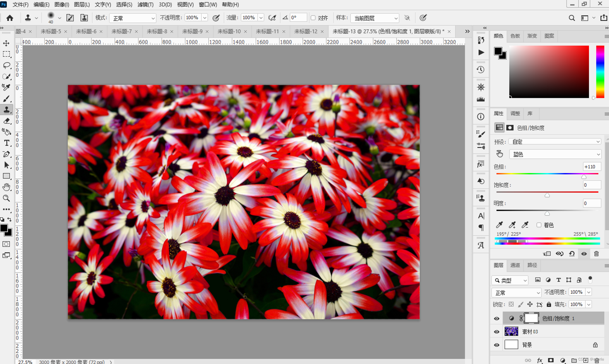Viewport: 609px width, 364px height.
Task: Open the layer filter 类型 dropdown
Action: (x=510, y=280)
